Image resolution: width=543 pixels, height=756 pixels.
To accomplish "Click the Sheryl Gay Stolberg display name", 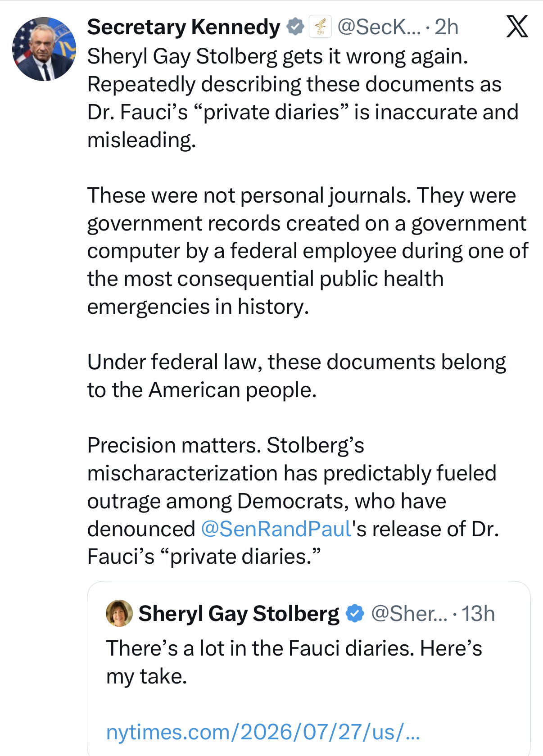I will click(239, 613).
